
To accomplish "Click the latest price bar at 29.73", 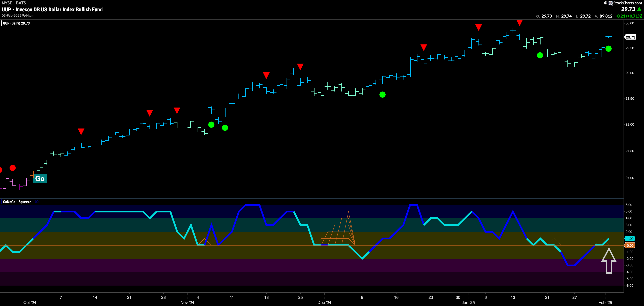I will click(x=609, y=37).
